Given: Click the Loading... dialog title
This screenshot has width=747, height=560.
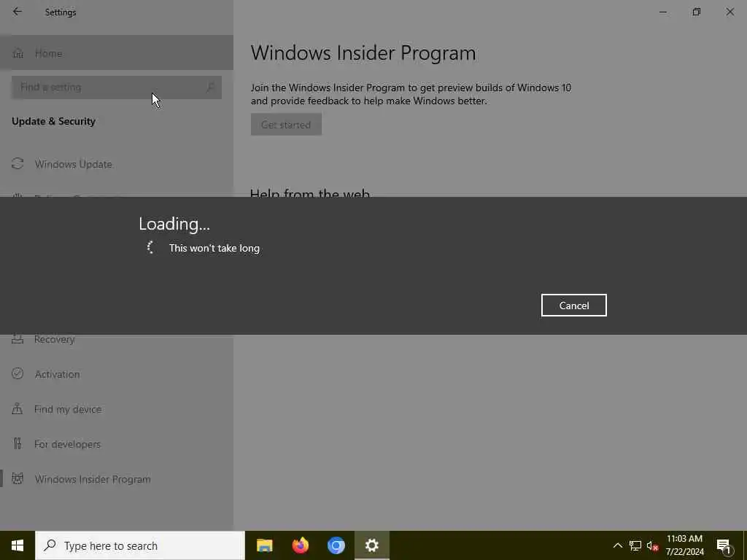Looking at the screenshot, I should point(174,224).
